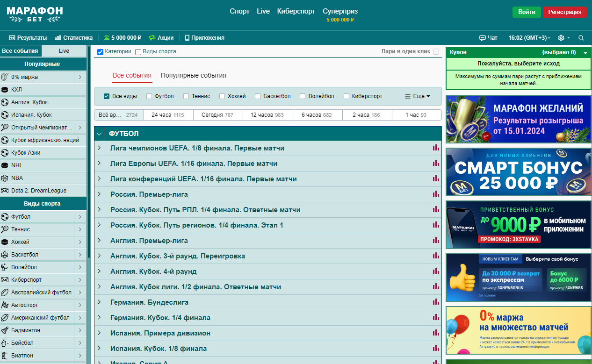Expand Англия. Кубок лиги 1/2 финала row
592x364 pixels.
coord(99,287)
